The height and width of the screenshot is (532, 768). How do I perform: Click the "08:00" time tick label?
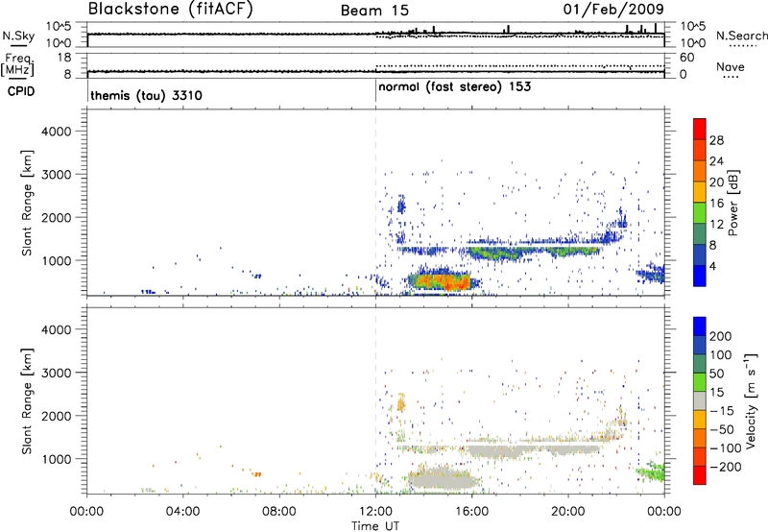click(x=279, y=512)
